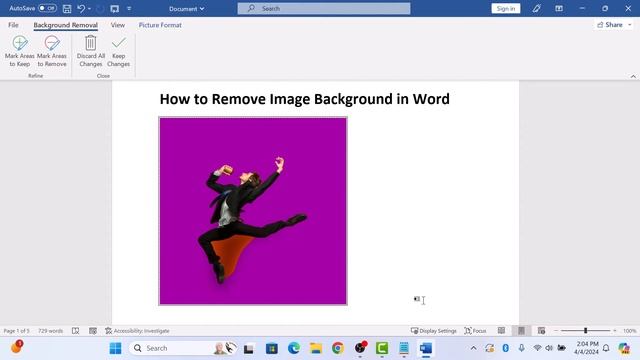
Task: Click the pen icon in title bar
Action: point(537,9)
